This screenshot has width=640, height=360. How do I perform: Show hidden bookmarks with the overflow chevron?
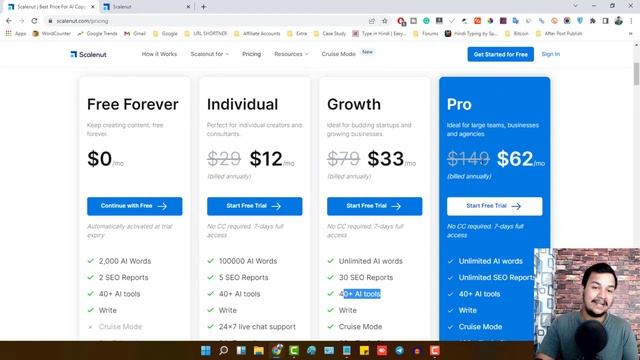(x=631, y=33)
